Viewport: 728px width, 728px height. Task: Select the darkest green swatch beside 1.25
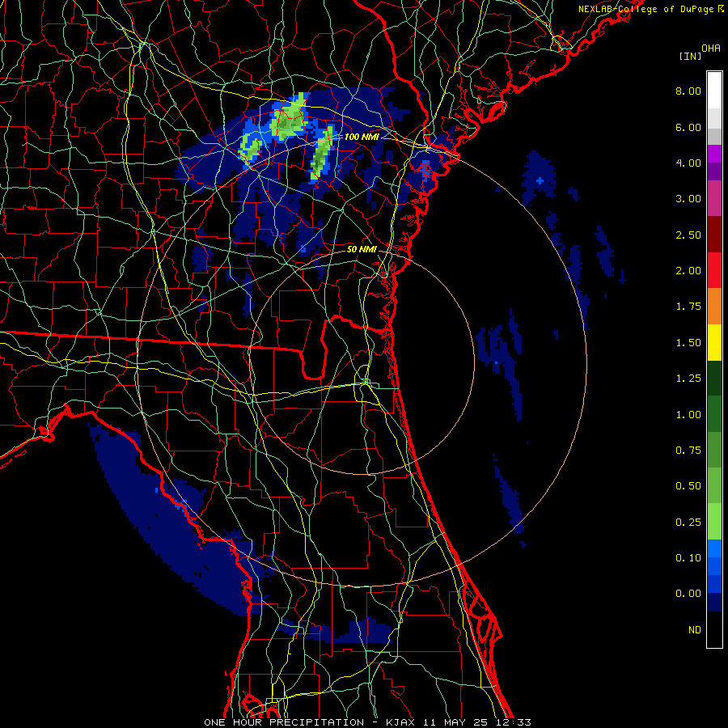pos(714,379)
